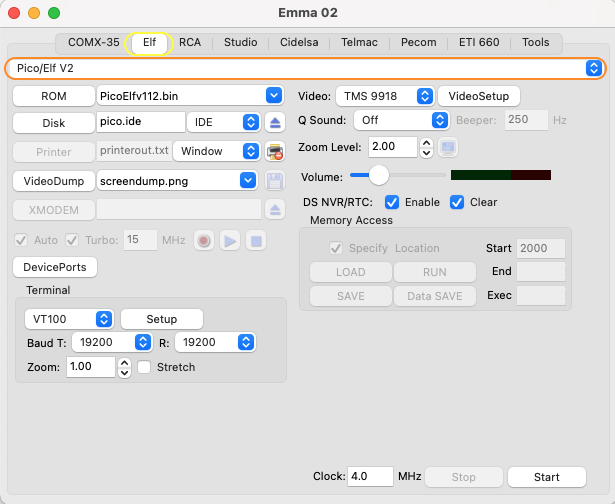Click the printer icon beside Window
Viewport: 615px width, 504px height.
pos(275,151)
